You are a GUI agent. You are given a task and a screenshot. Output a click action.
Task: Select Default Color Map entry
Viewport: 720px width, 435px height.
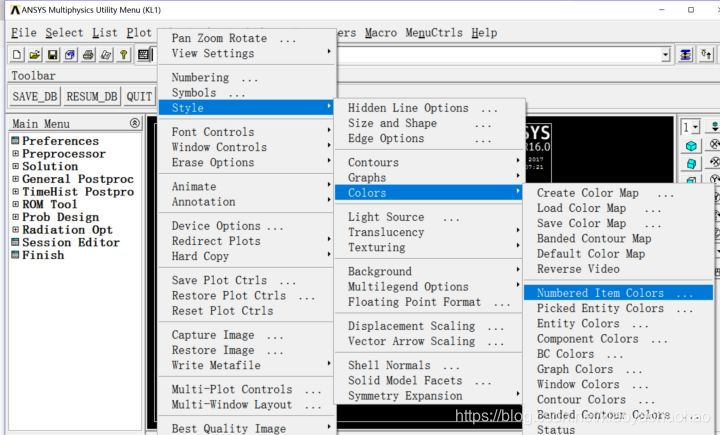coord(618,254)
